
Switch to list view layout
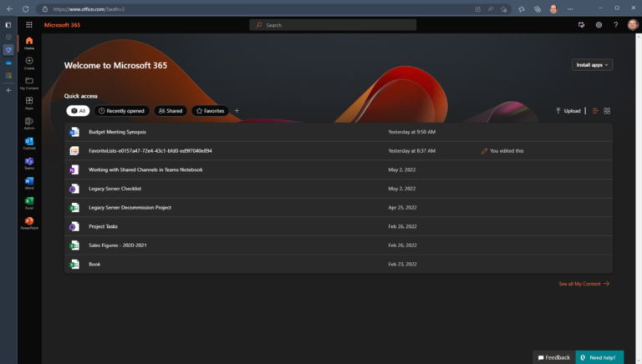[595, 111]
